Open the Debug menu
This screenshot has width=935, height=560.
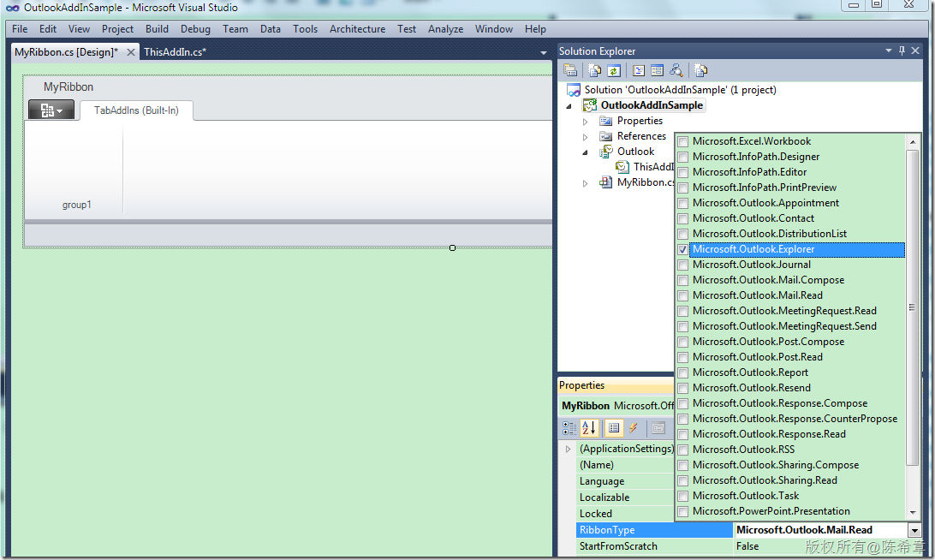click(x=195, y=29)
